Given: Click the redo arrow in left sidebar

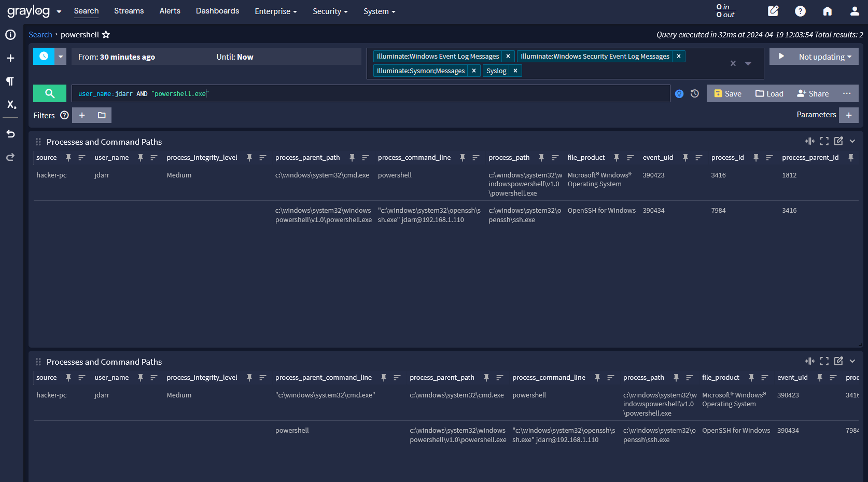Looking at the screenshot, I should coord(10,157).
